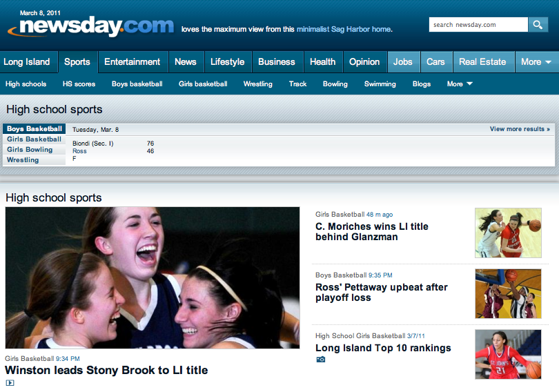Open the Entertainment section
Screen dimensions: 559x392
132,61
